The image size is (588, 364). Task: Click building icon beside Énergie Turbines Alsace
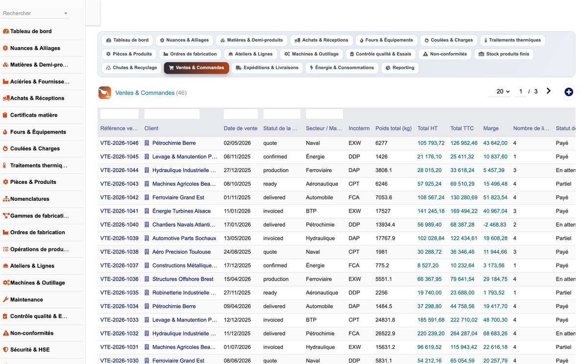pos(147,211)
